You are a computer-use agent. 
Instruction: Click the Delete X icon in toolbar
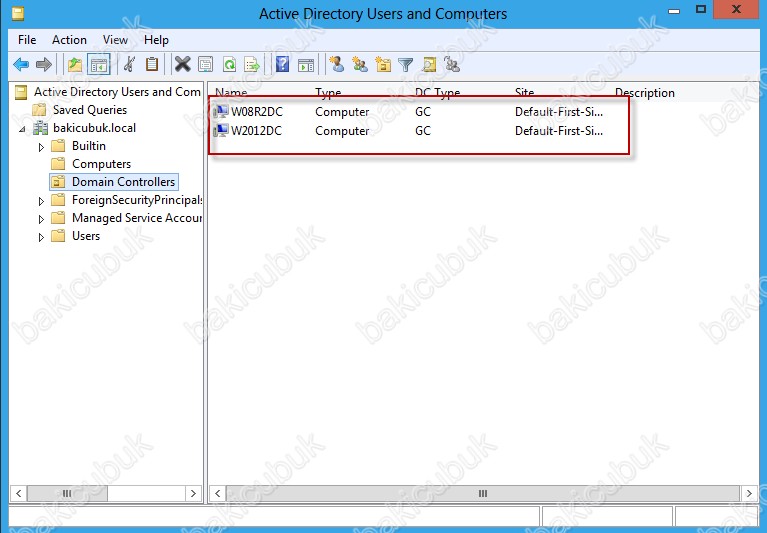(182, 65)
